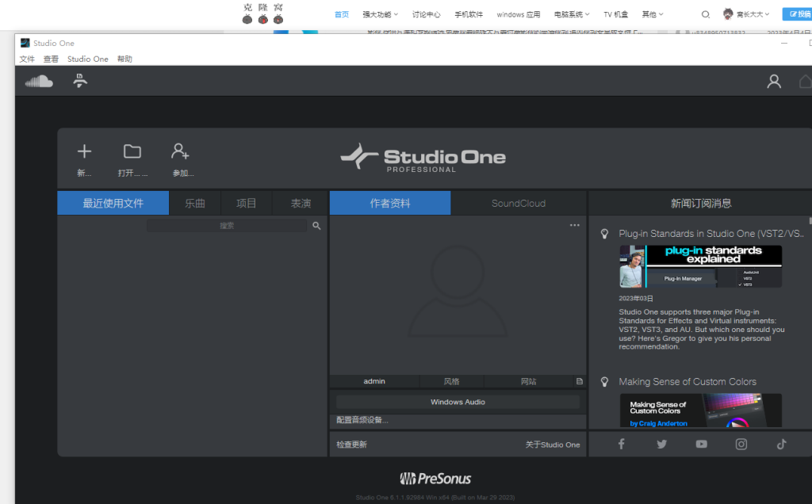Screen dimensions: 812x504
Task: Open PreSonus Instagram icon
Action: click(741, 444)
